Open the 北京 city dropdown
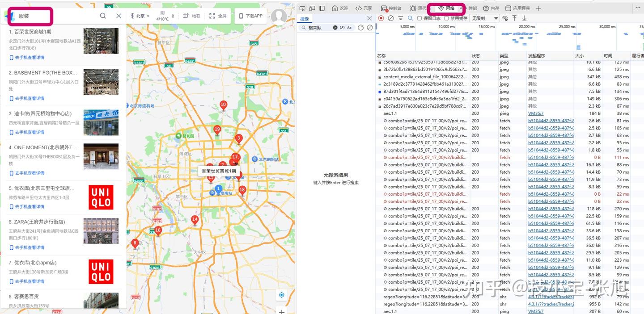 click(x=140, y=16)
